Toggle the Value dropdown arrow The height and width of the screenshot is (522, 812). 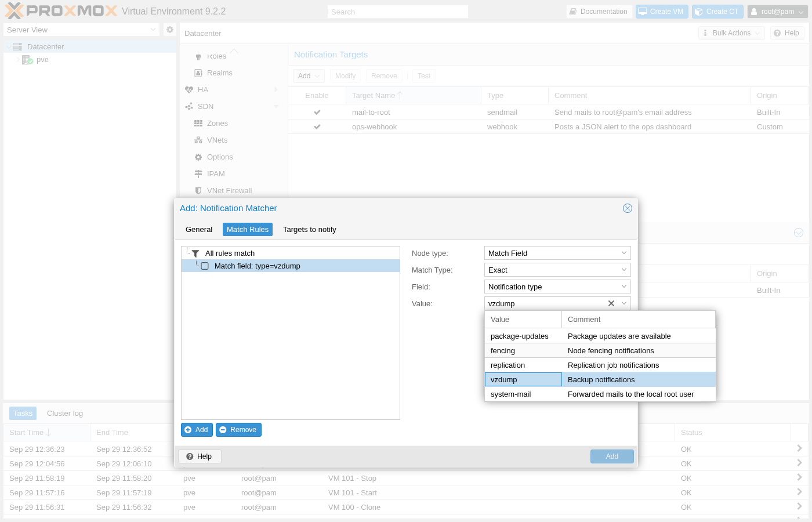624,303
